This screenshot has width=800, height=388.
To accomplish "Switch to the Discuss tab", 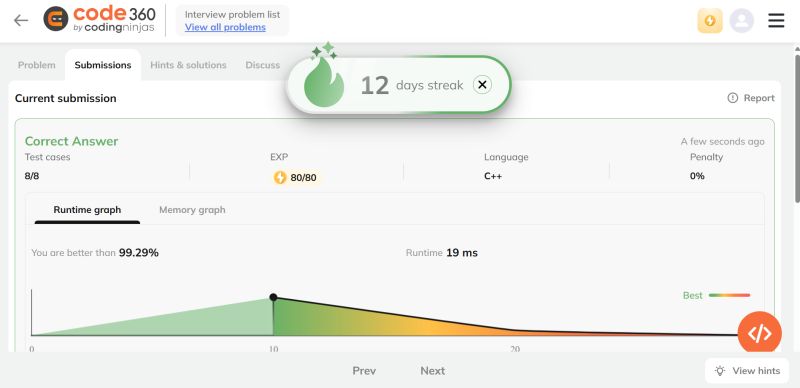I will click(x=263, y=65).
